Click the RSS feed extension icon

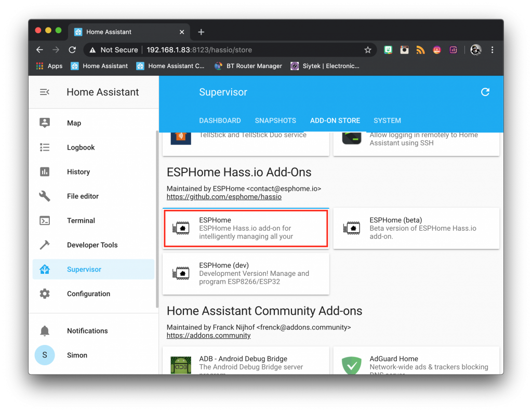[421, 50]
